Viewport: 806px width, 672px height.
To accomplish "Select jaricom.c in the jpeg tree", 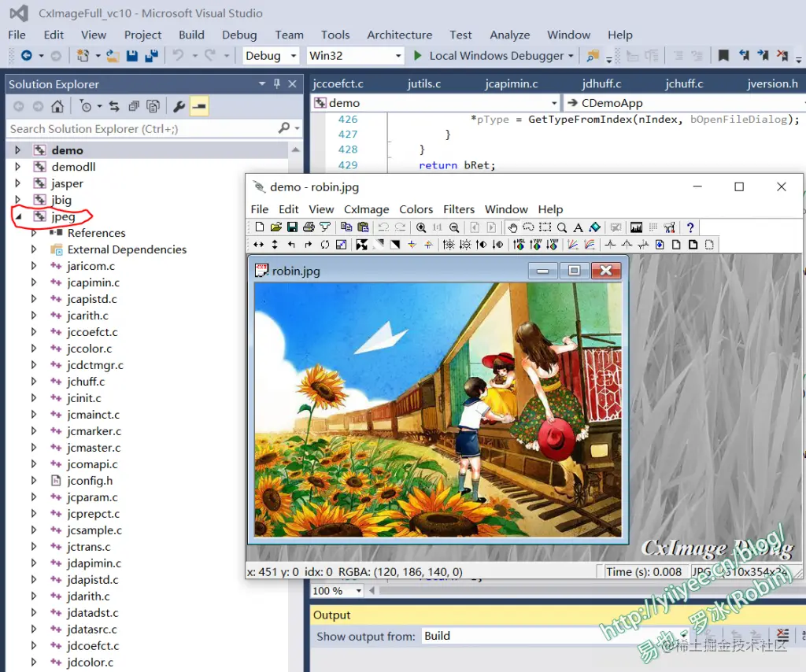I will tap(91, 266).
